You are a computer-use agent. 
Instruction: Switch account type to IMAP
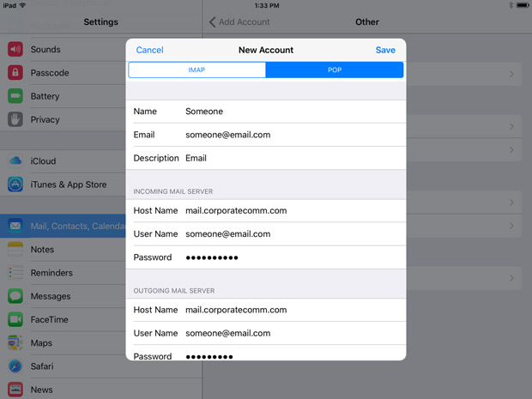click(196, 70)
